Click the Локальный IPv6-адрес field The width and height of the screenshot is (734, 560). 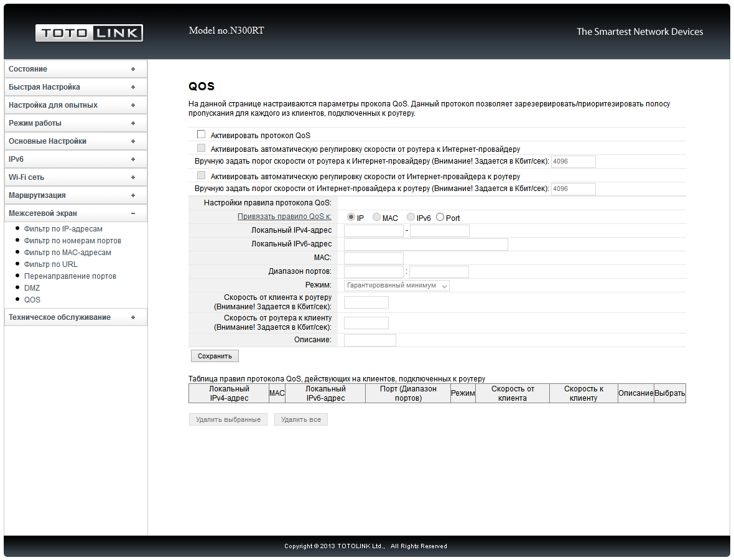tap(426, 245)
